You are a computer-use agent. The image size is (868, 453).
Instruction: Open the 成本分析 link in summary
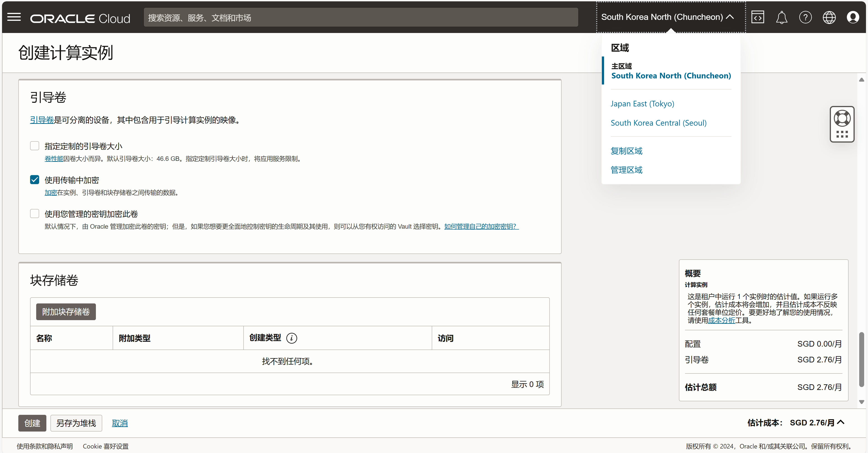(721, 320)
